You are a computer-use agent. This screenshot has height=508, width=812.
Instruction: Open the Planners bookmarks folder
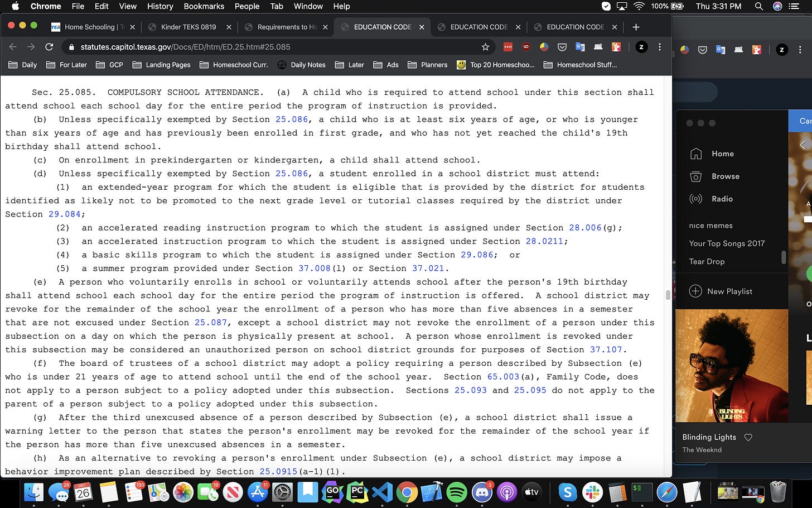coord(428,65)
